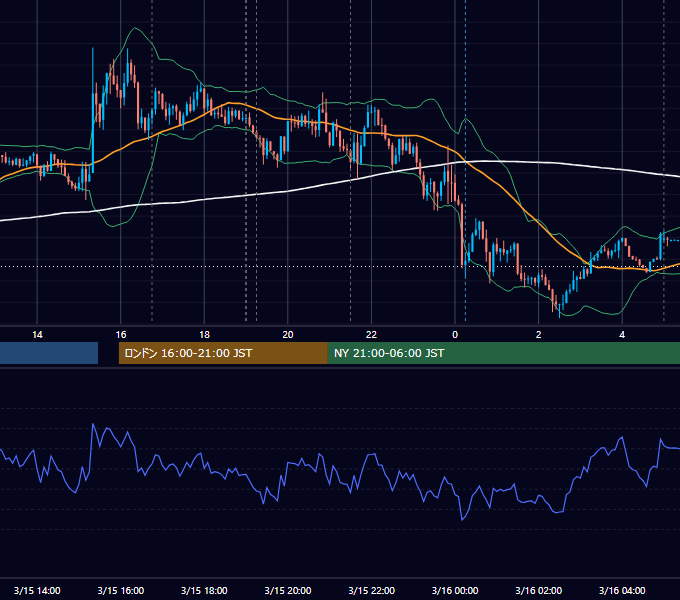Screen dimensions: 680x600
Task: Click hour label 2 on chart axis
Action: pyautogui.click(x=538, y=335)
